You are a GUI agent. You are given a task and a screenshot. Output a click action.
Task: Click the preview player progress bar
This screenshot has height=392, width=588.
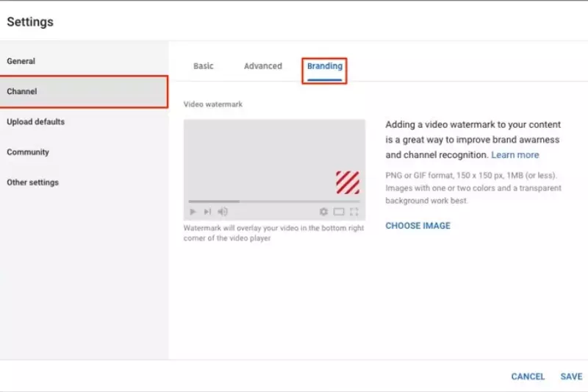coord(274,202)
